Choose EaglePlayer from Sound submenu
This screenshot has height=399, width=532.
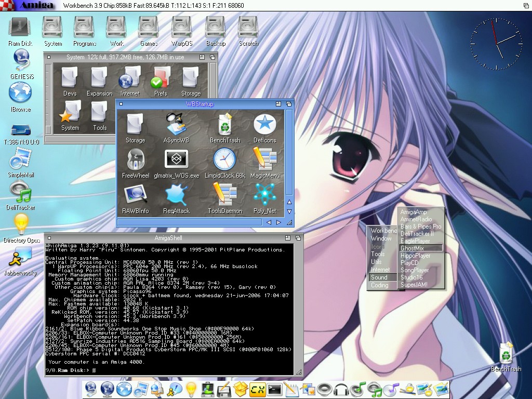[x=421, y=241]
